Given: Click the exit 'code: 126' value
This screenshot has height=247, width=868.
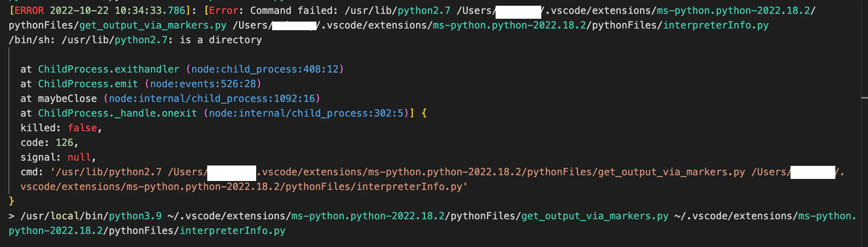Looking at the screenshot, I should (x=64, y=143).
